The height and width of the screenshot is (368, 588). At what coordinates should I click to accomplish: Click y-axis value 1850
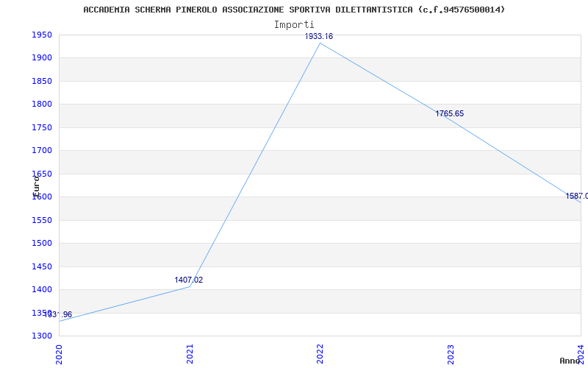[x=42, y=81]
